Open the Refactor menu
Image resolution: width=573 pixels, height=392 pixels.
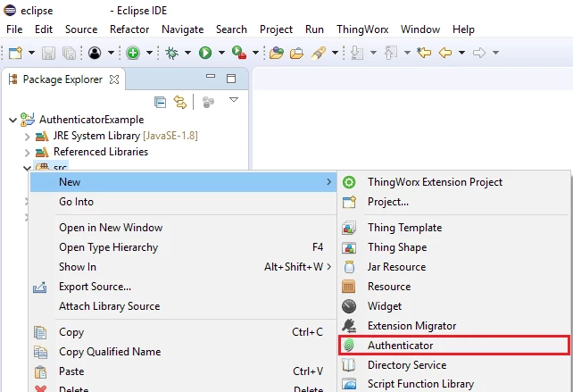129,29
